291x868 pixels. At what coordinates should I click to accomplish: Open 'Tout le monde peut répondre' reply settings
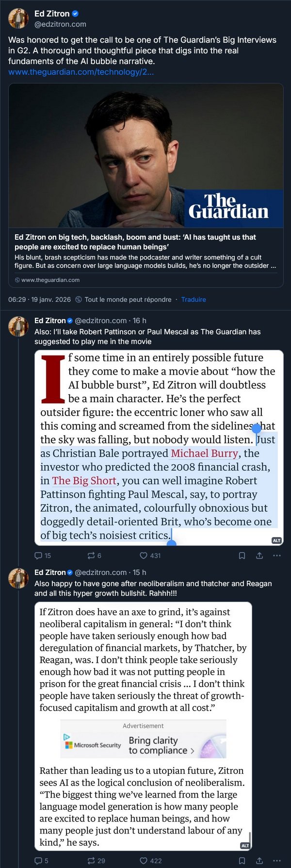pyautogui.click(x=128, y=299)
